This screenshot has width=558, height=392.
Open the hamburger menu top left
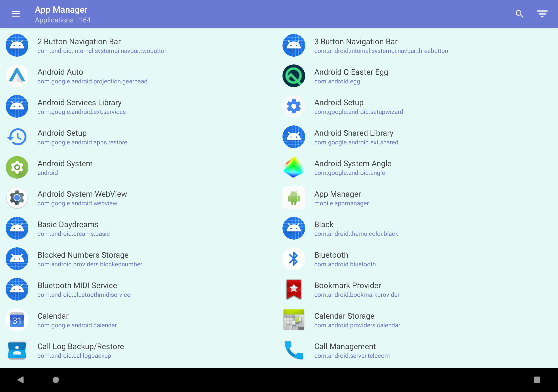(x=15, y=14)
